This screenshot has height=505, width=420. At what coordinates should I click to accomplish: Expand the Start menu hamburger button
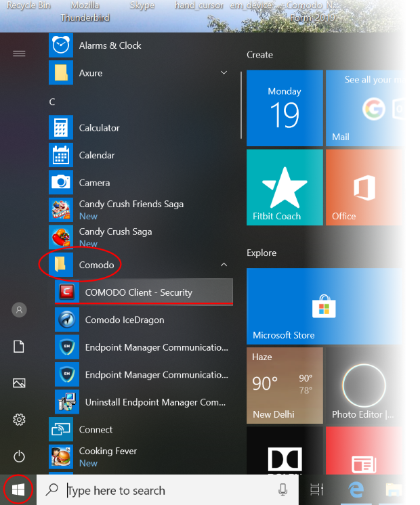point(19,53)
